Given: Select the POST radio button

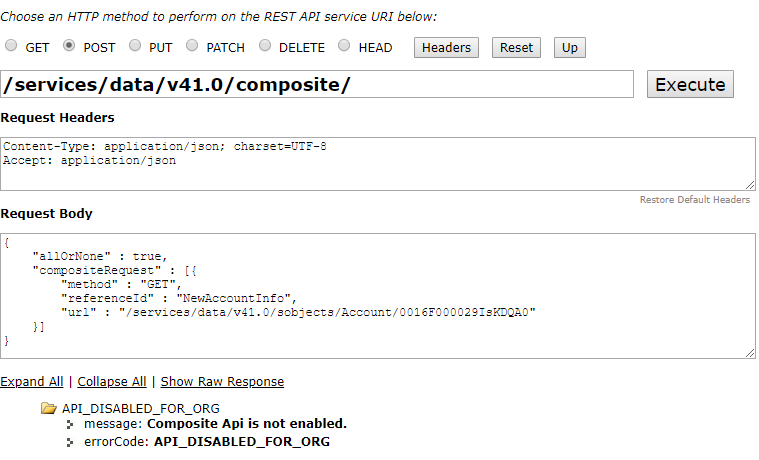Looking at the screenshot, I should pos(69,46).
